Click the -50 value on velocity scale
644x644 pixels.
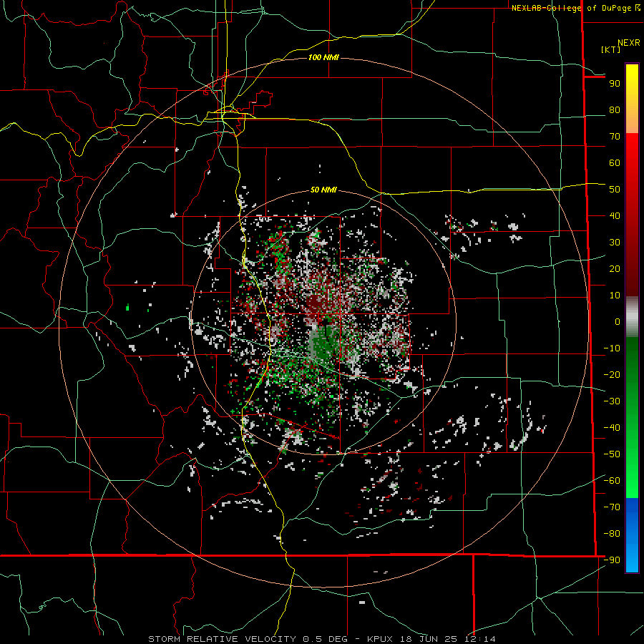[x=612, y=454]
